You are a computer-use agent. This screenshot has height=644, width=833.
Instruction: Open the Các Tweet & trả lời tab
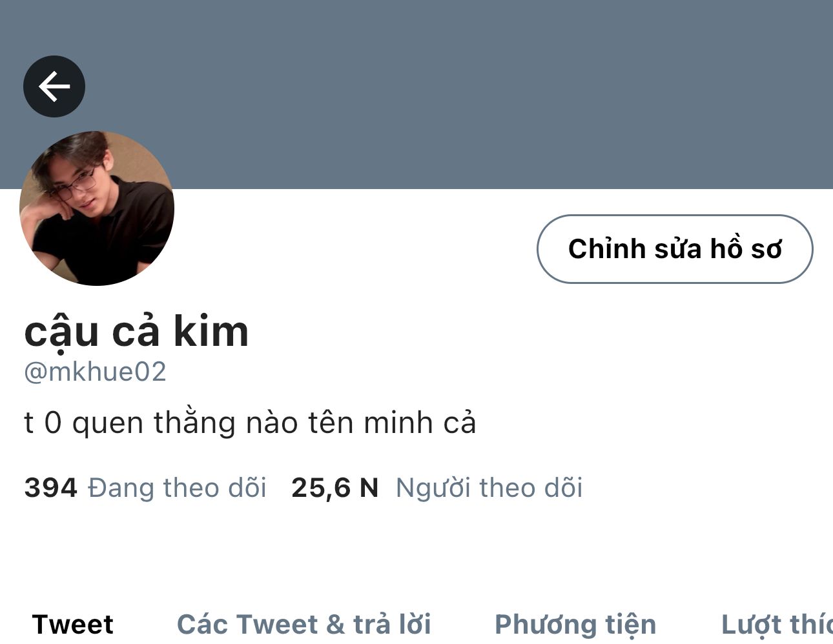pos(303,624)
